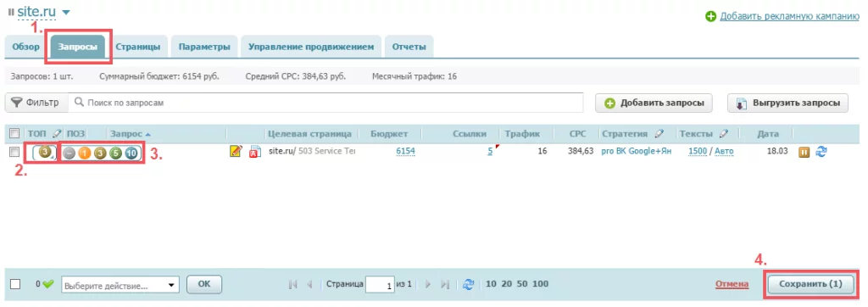Click the page number input field
Viewport: 868px width, 307px height.
click(x=380, y=285)
